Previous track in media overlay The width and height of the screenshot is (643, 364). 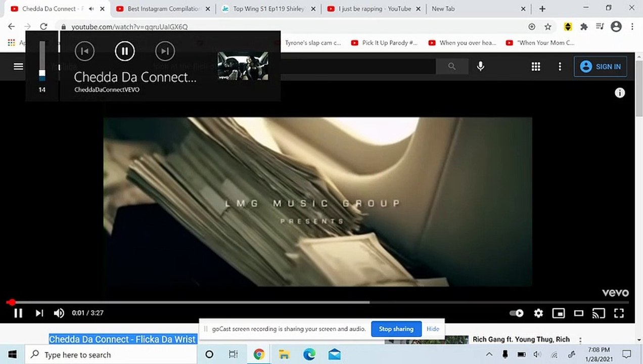[84, 51]
